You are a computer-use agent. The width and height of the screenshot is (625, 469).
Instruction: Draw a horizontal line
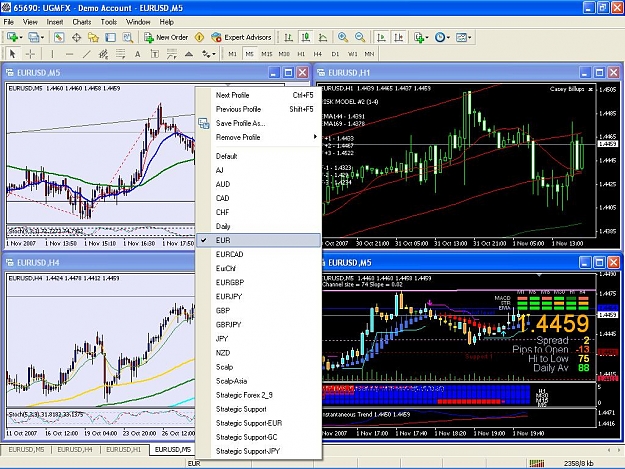(x=69, y=54)
